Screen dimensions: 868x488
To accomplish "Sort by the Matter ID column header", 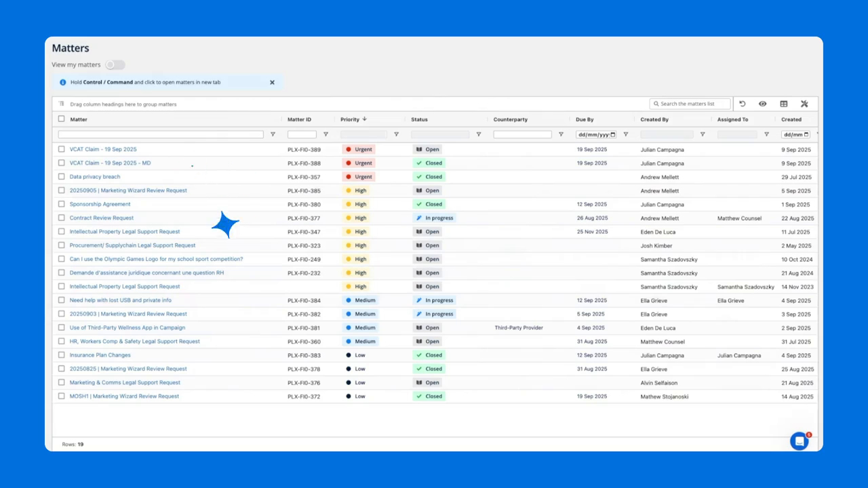I will (299, 119).
